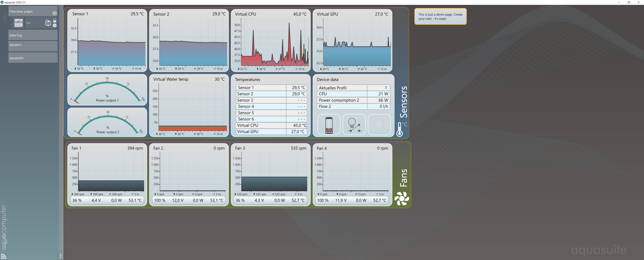
Task: Open the Overview pages header
Action: click(x=28, y=12)
